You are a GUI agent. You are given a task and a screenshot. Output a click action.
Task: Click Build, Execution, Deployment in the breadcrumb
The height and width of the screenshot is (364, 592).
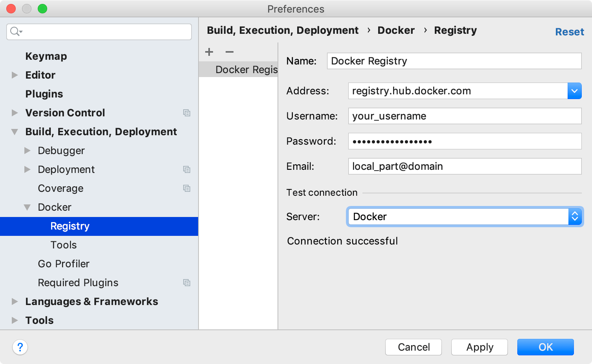[283, 30]
